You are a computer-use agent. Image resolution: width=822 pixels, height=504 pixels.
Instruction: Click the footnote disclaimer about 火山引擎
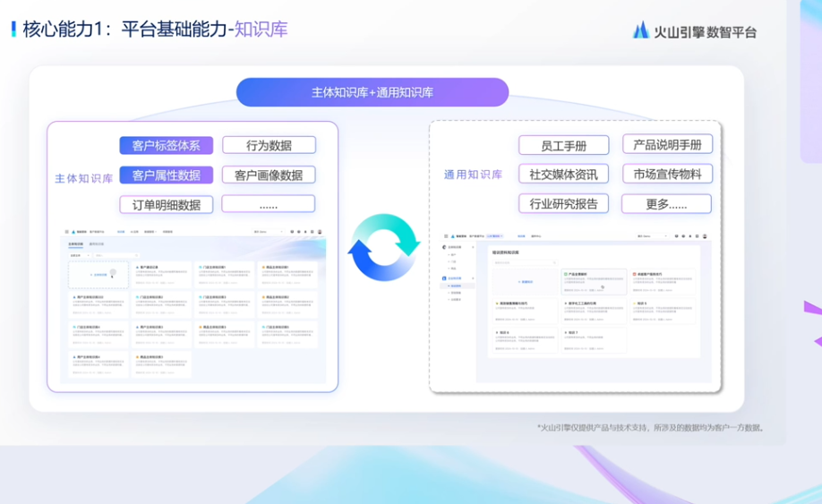(x=650, y=428)
